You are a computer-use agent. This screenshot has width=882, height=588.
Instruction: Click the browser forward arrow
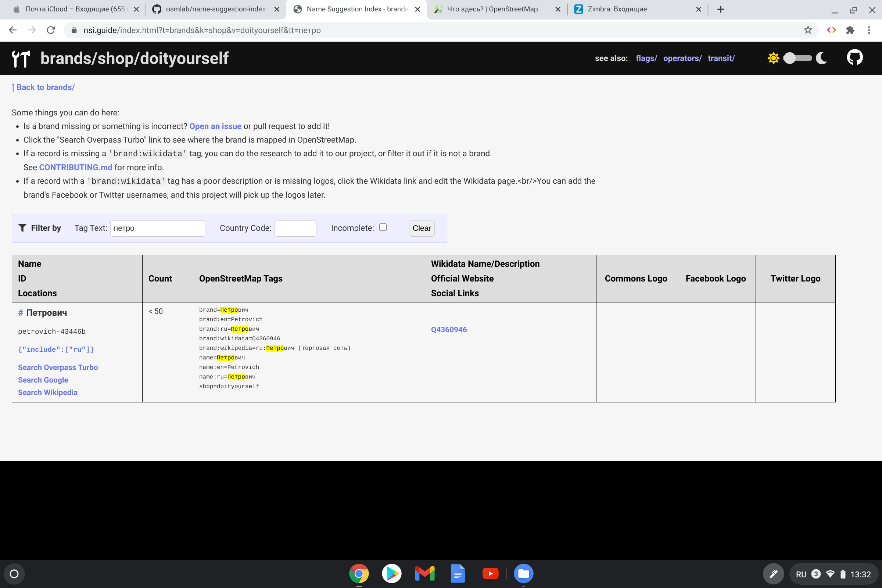(32, 30)
